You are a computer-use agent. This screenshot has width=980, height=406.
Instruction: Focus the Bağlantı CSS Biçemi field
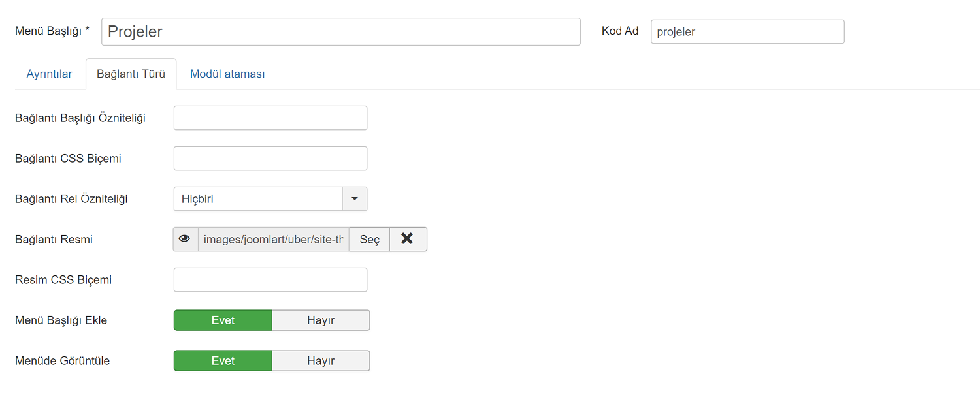(270, 159)
